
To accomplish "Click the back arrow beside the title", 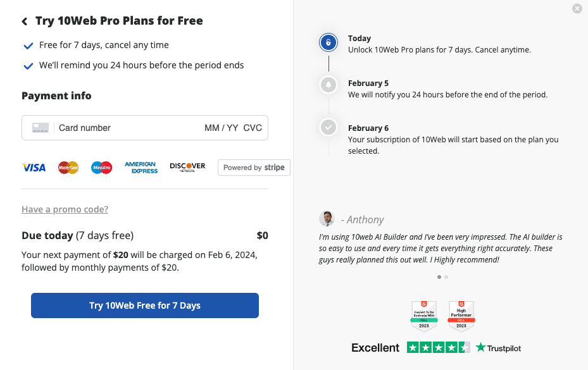I will (x=25, y=22).
